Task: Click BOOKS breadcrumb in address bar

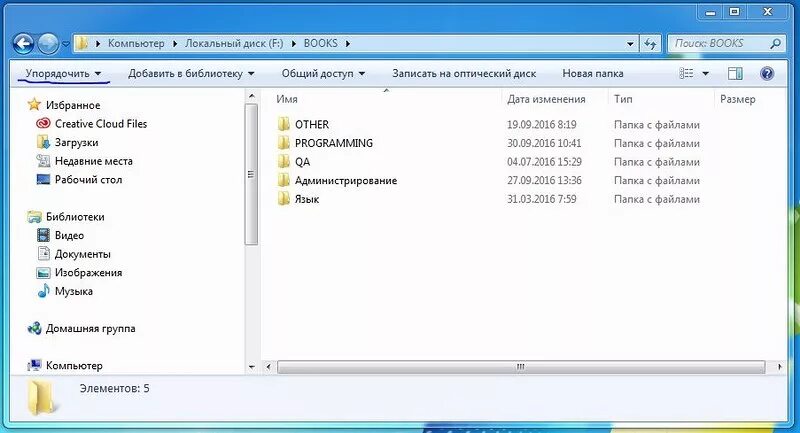Action: click(320, 43)
